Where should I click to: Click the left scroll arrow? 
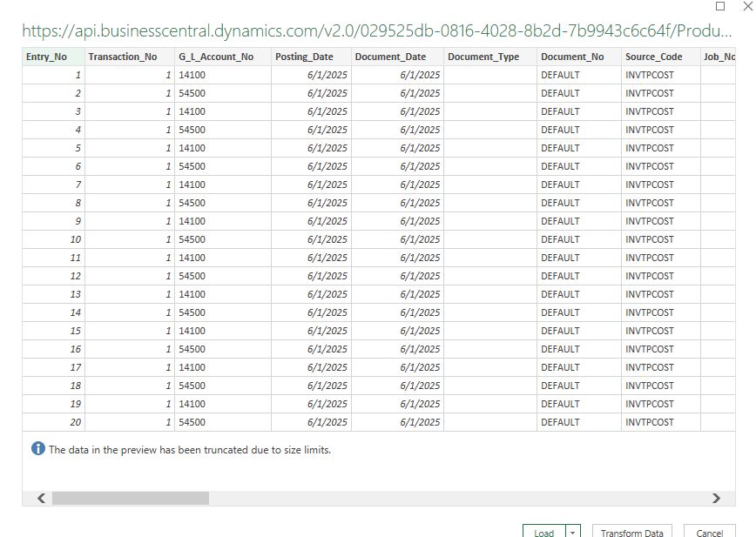42,499
